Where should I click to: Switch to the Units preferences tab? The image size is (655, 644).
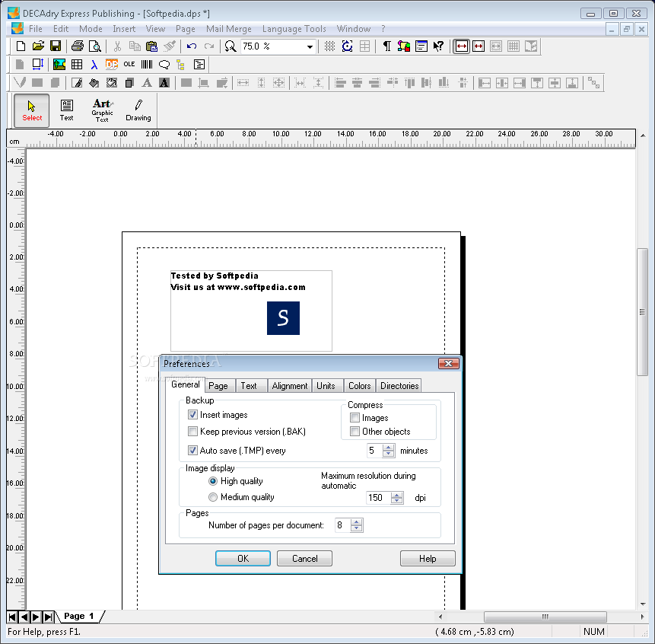(x=326, y=386)
